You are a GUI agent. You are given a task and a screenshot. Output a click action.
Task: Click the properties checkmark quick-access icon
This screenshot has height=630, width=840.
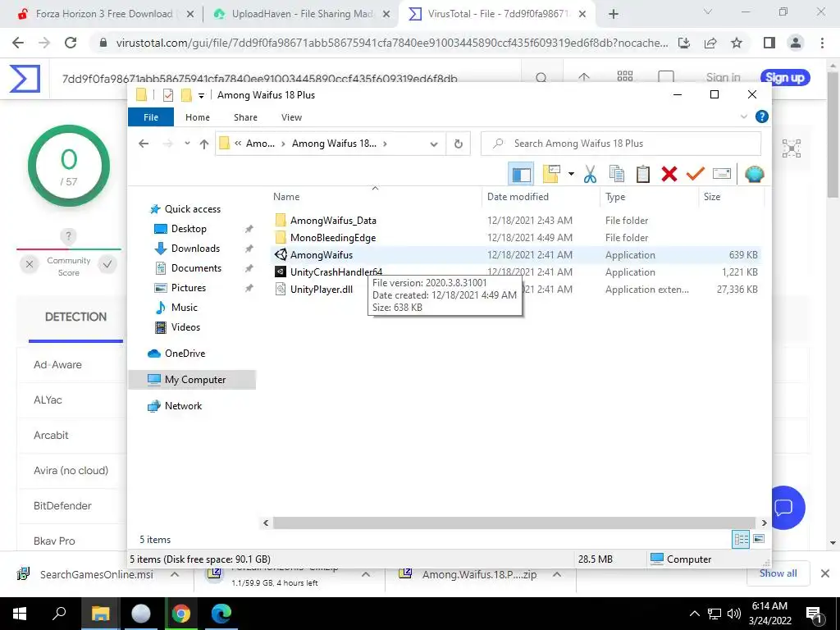(167, 95)
